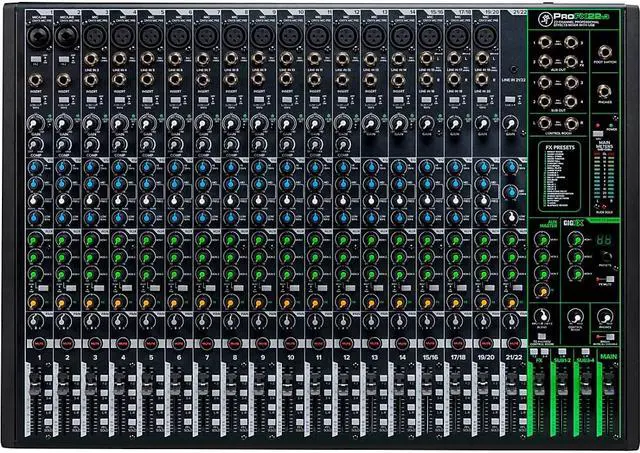Click the channel 19/20 pan knob

click(x=482, y=322)
